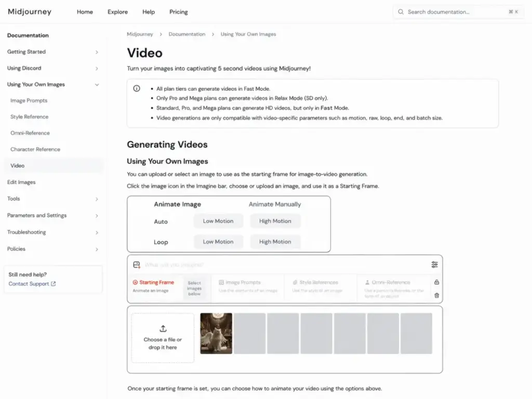
Task: Click the Omni-Reference person icon
Action: coord(367,282)
